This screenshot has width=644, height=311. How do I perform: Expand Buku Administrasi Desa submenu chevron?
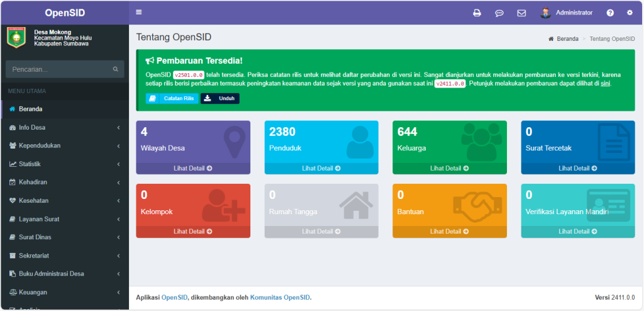click(118, 274)
